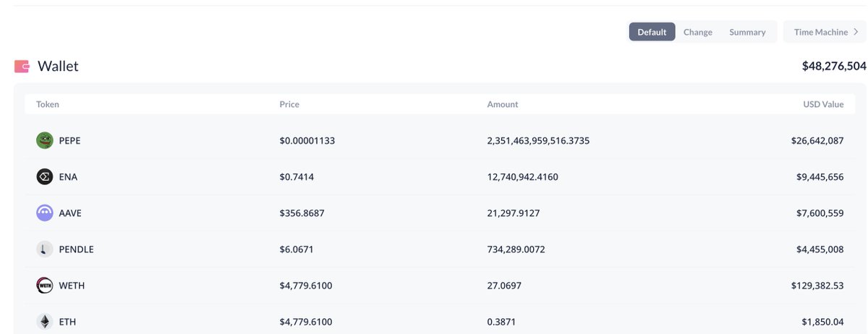Click the ENA token icon

coord(45,176)
